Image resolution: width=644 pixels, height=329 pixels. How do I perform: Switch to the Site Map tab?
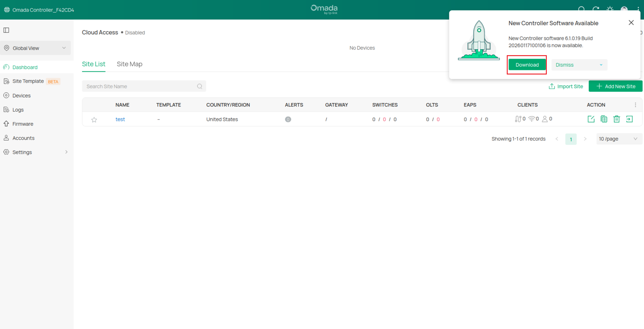(130, 64)
